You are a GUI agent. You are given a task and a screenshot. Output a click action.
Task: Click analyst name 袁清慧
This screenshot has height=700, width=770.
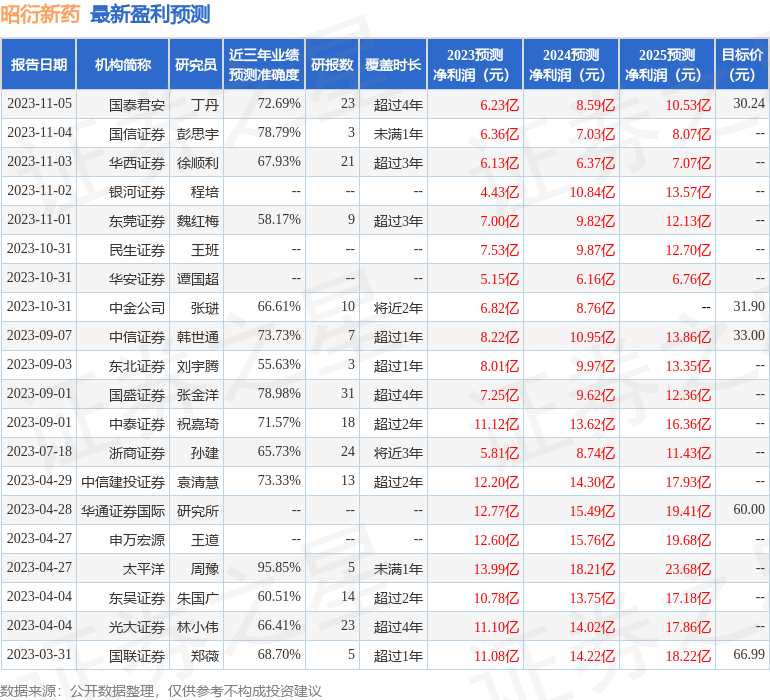198,481
